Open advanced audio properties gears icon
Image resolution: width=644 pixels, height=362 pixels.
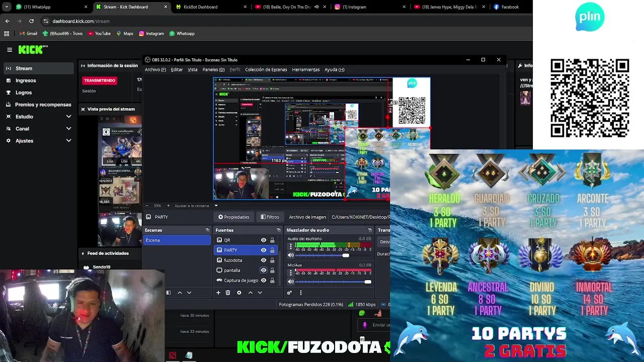point(290,293)
